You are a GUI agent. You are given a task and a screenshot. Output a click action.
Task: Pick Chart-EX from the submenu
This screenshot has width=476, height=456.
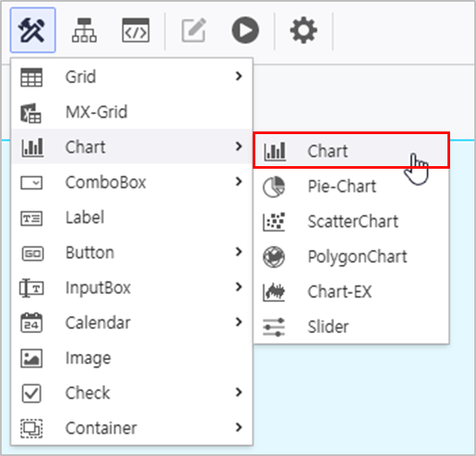coord(351,292)
